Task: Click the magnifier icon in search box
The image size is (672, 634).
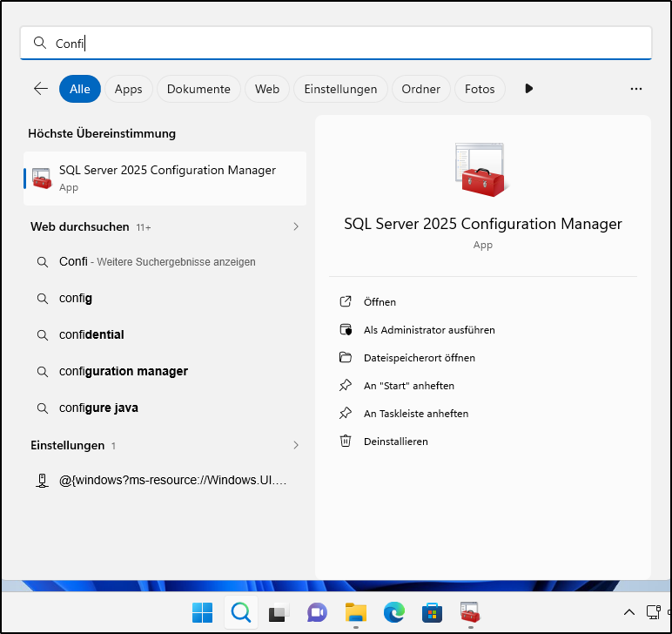Action: pos(40,43)
